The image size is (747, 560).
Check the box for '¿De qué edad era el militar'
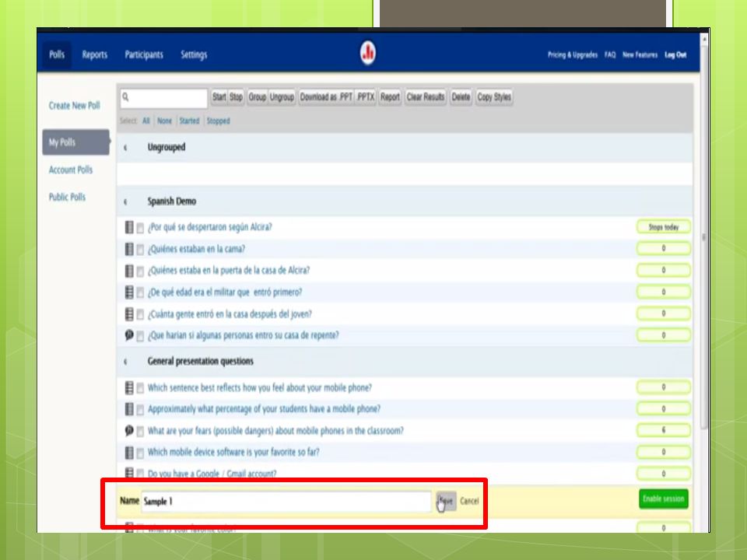140,293
